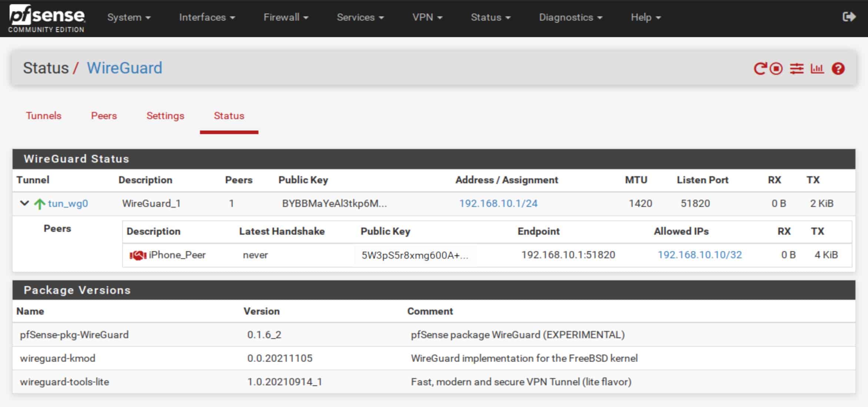The width and height of the screenshot is (868, 407).
Task: Select the latest handshake value never
Action: click(256, 255)
